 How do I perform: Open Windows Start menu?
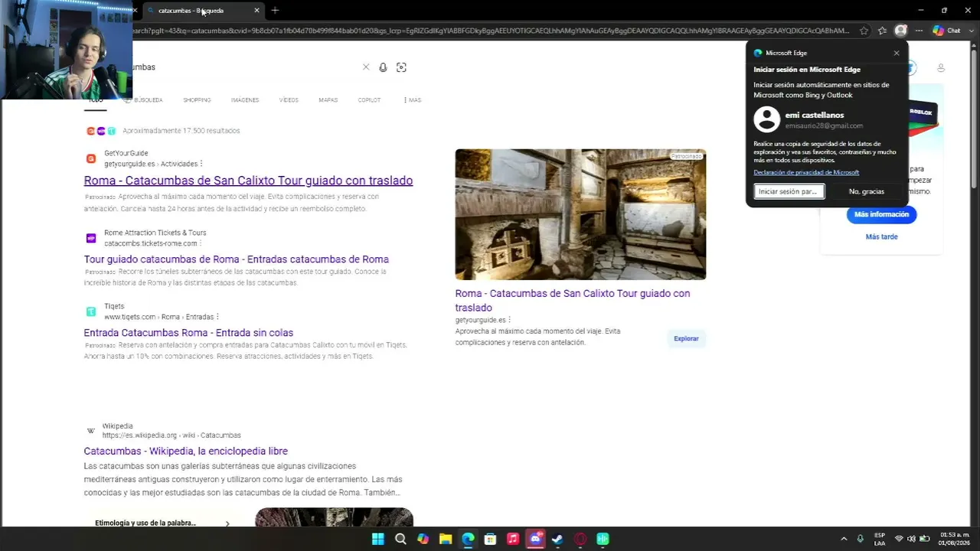click(x=377, y=539)
